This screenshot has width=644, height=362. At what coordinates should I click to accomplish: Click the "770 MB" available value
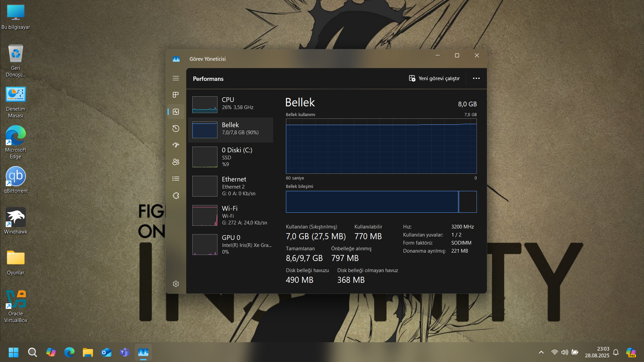(368, 237)
